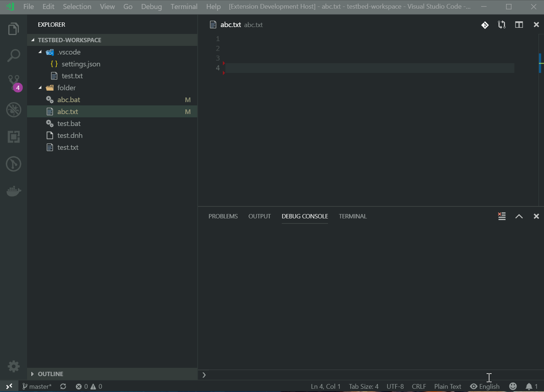The height and width of the screenshot is (392, 544).
Task: Clear the Debug Console output
Action: coord(501,216)
